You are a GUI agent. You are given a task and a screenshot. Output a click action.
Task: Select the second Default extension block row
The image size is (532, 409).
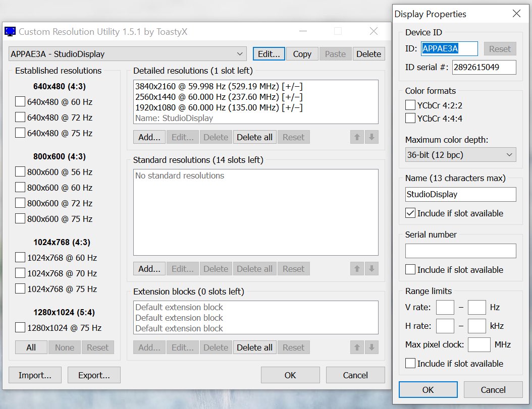[x=255, y=317]
